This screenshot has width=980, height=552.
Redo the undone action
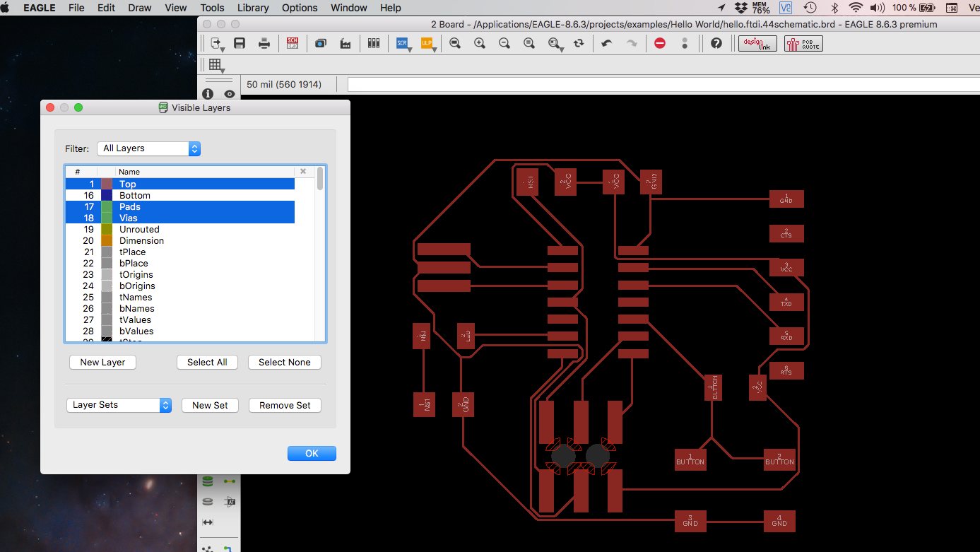pos(632,43)
